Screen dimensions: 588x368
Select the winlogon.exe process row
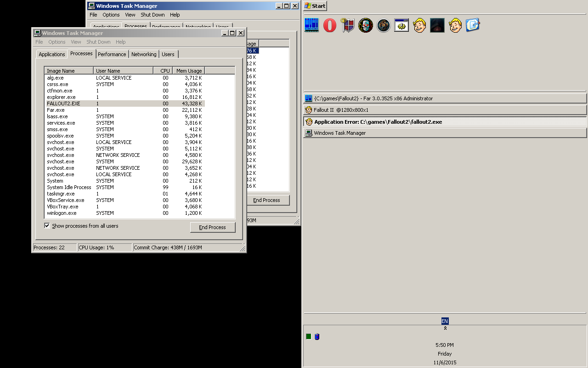pos(124,213)
